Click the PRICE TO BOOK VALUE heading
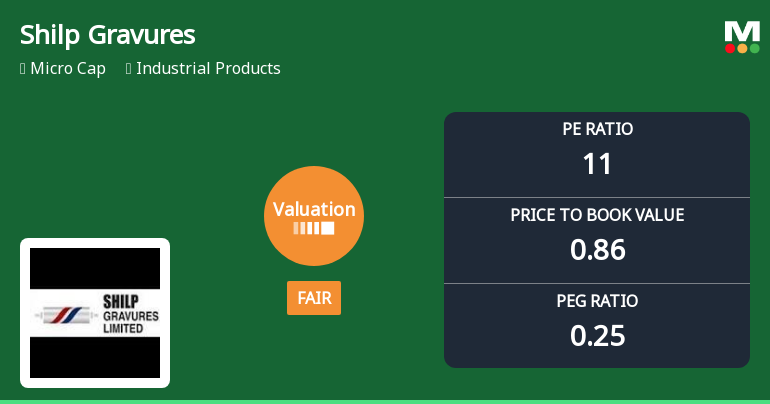The width and height of the screenshot is (770, 404). pyautogui.click(x=597, y=215)
